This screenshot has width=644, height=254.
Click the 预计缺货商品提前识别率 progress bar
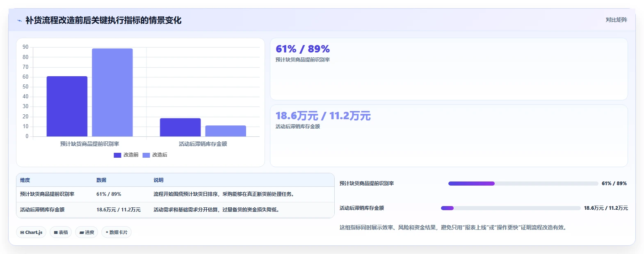point(523,184)
